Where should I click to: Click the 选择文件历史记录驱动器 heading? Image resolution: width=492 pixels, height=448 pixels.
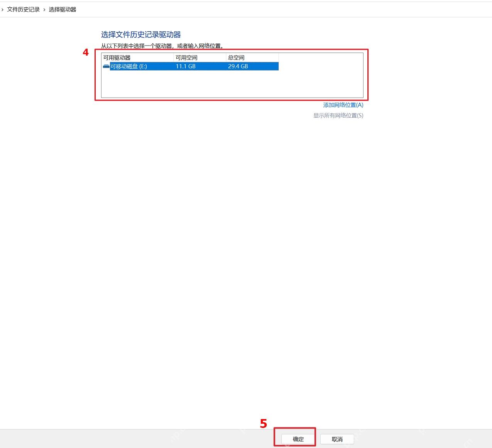pos(141,35)
